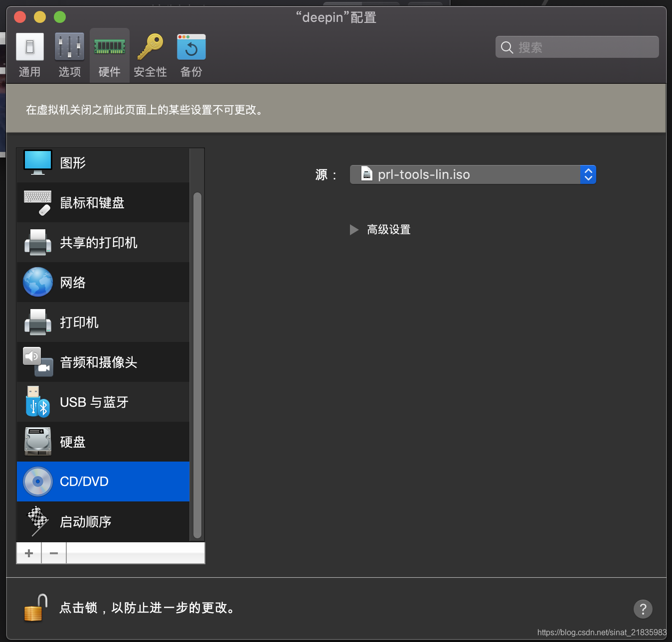
Task: Switch to the 通用 tab label
Action: pyautogui.click(x=30, y=72)
